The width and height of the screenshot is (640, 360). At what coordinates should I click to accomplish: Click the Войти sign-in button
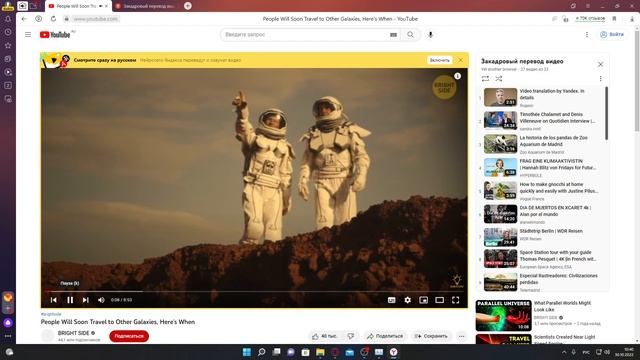611,35
